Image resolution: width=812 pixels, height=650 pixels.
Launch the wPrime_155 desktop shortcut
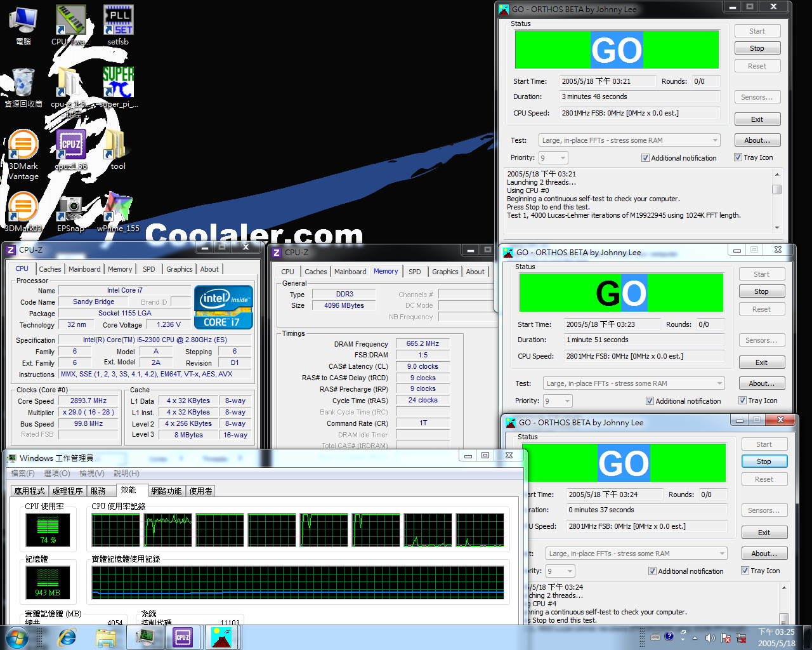[x=118, y=212]
